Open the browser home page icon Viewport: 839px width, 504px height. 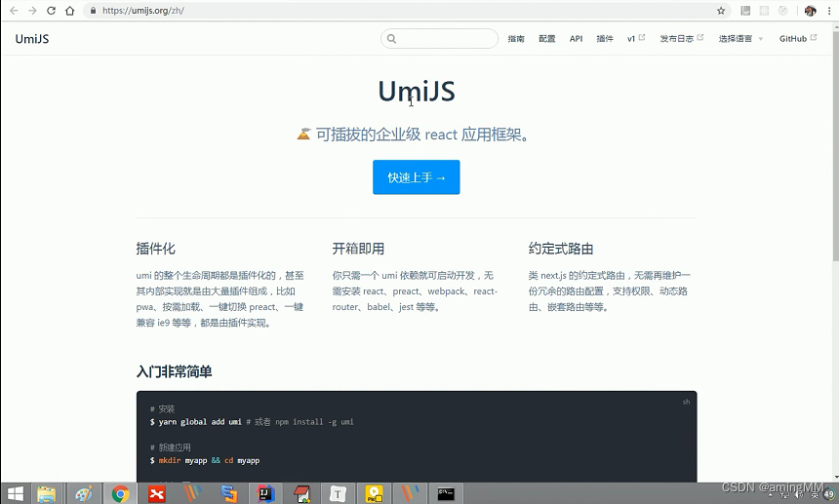click(69, 11)
